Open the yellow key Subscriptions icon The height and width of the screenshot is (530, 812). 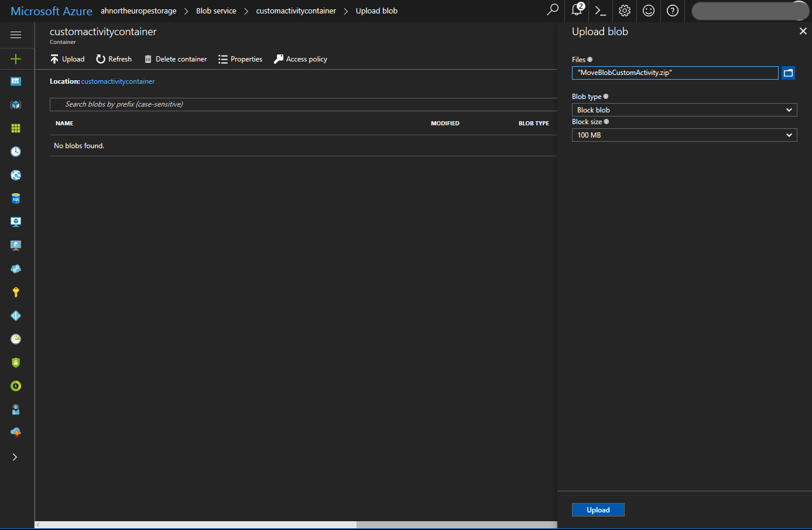(x=16, y=292)
